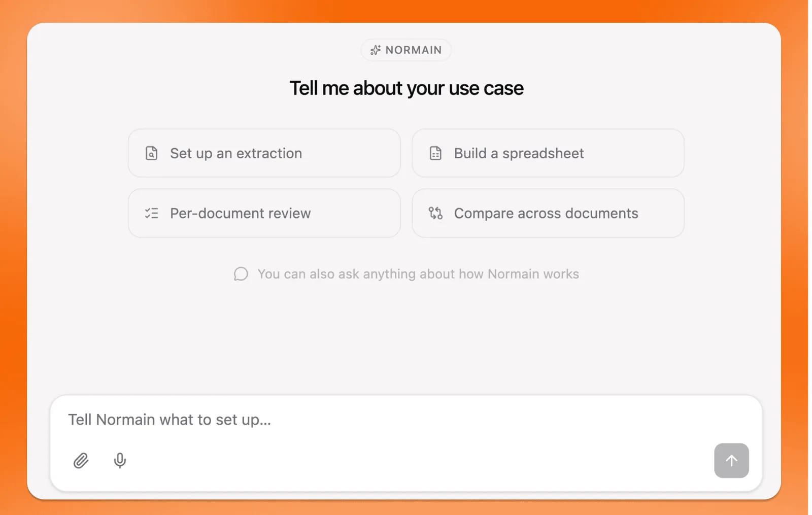812x515 pixels.
Task: Choose the Set up an extraction card
Action: (x=264, y=153)
